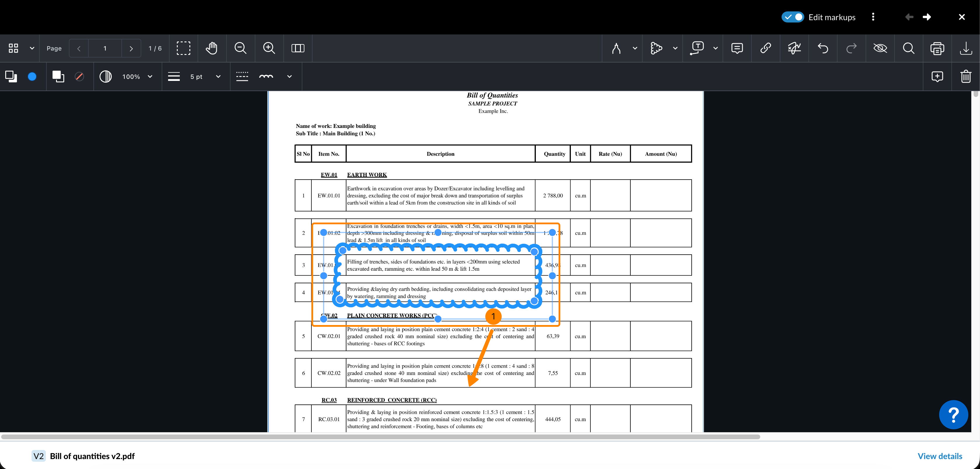The height and width of the screenshot is (469, 980).
Task: Select the pan hand tool
Action: point(212,48)
